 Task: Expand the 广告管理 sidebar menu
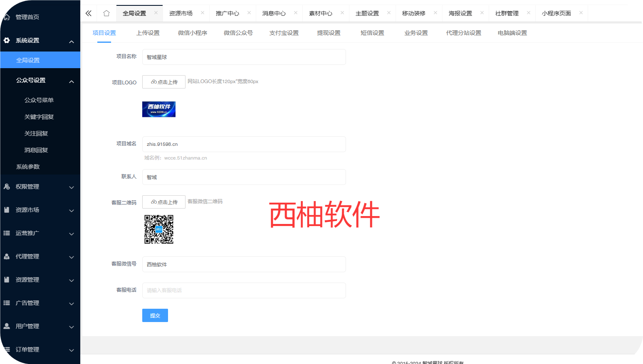[72, 303]
